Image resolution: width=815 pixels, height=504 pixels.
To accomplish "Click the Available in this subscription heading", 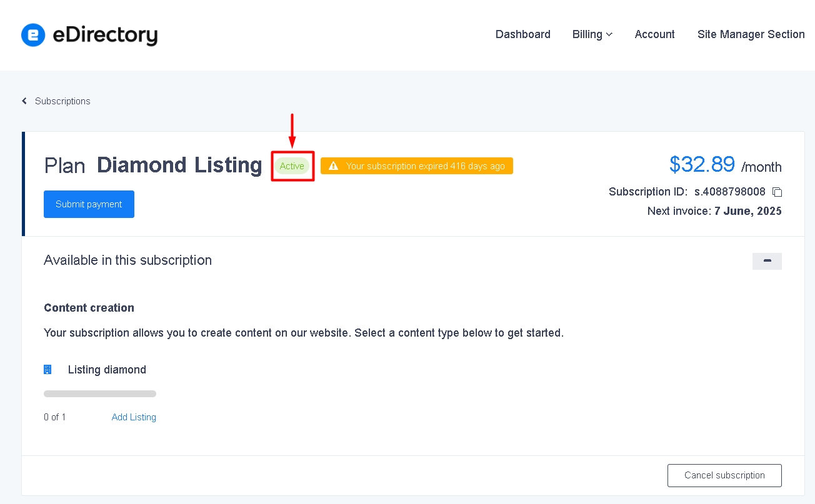I will tap(127, 260).
